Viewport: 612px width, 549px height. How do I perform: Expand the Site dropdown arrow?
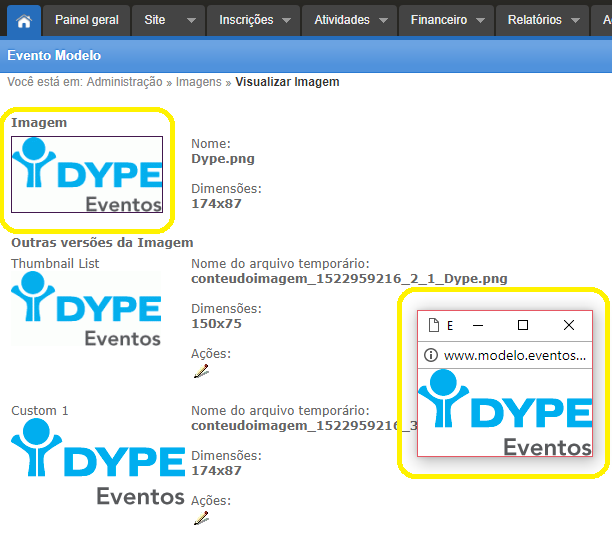point(191,20)
